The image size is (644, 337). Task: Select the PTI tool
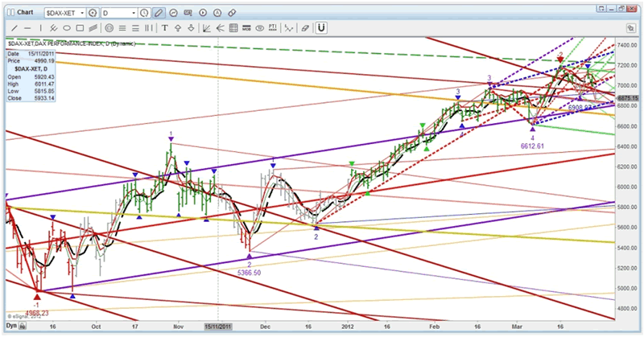[273, 28]
